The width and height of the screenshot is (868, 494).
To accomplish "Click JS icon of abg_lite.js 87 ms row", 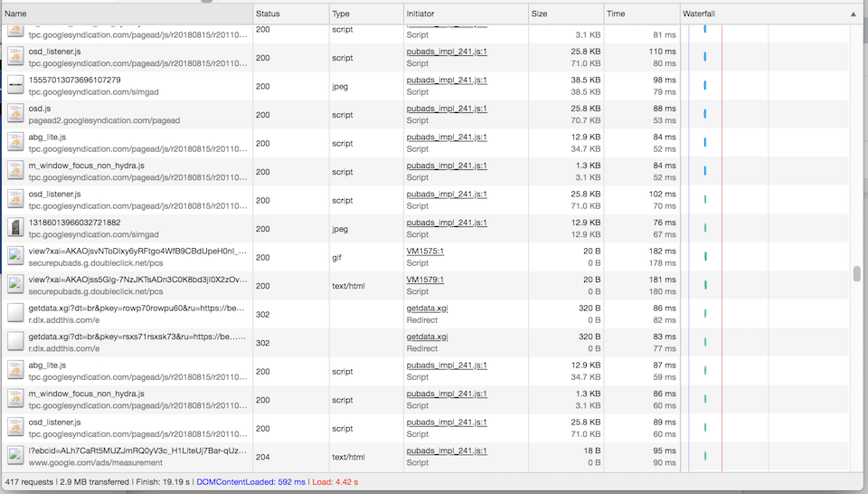I will click(x=15, y=371).
